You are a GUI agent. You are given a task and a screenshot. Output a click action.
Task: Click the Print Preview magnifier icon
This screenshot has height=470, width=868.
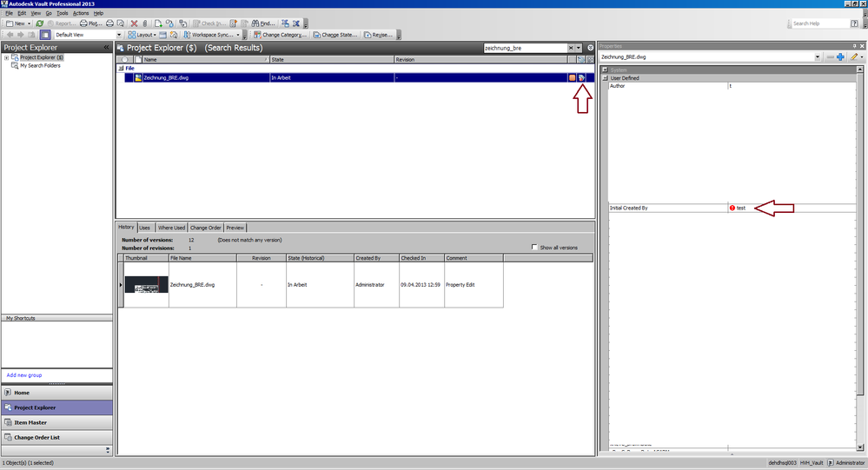tap(120, 23)
